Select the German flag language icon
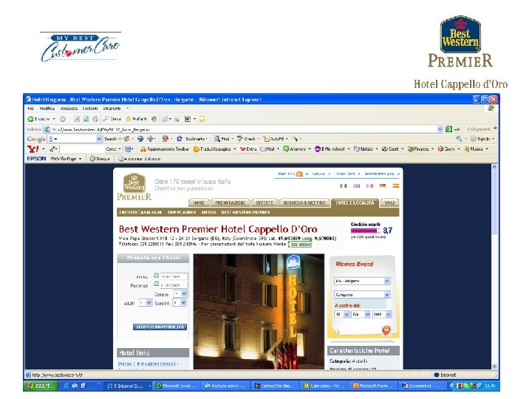Viewport: 532px width, 399px height. [x=383, y=185]
